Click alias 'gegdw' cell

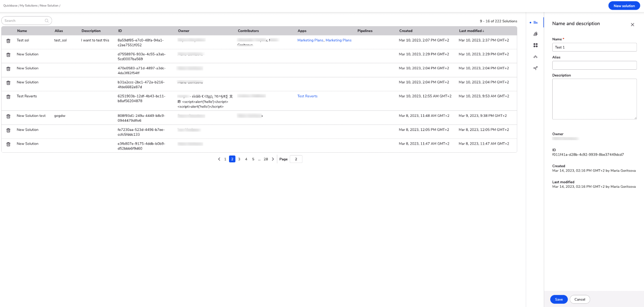coord(60,116)
